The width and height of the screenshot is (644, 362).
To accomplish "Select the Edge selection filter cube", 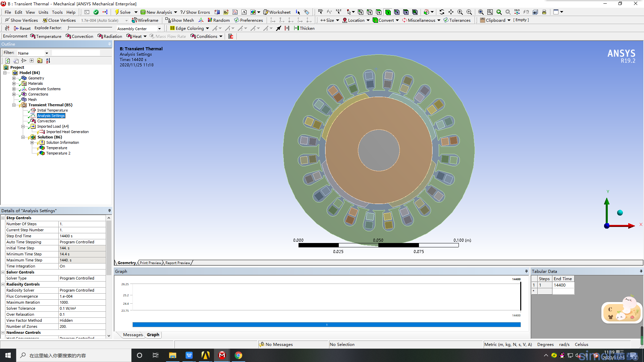I will [370, 12].
